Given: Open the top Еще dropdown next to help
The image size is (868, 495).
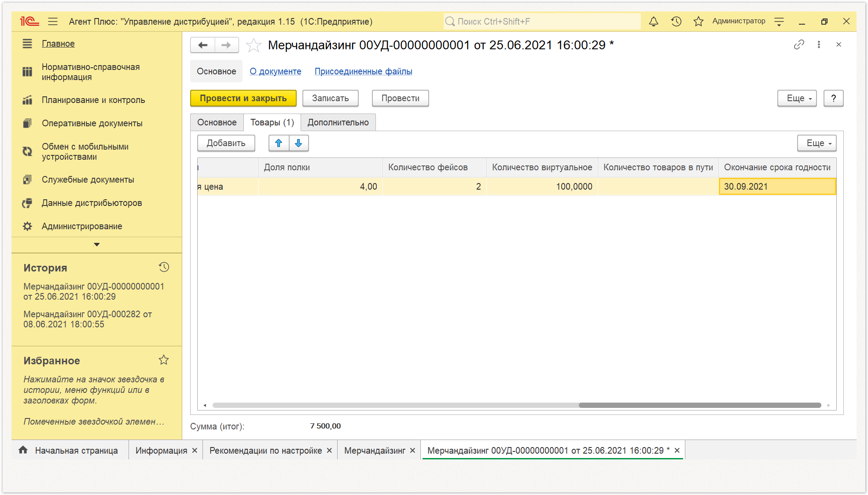Looking at the screenshot, I should pyautogui.click(x=797, y=98).
